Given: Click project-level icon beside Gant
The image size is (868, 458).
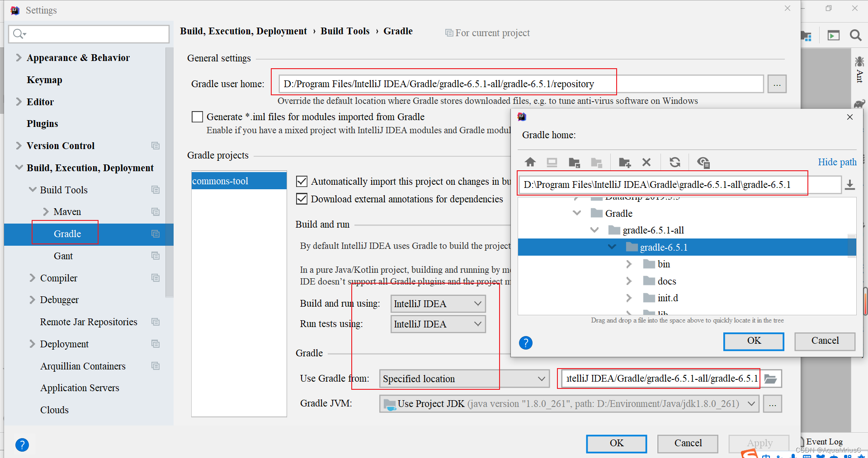Looking at the screenshot, I should [156, 256].
